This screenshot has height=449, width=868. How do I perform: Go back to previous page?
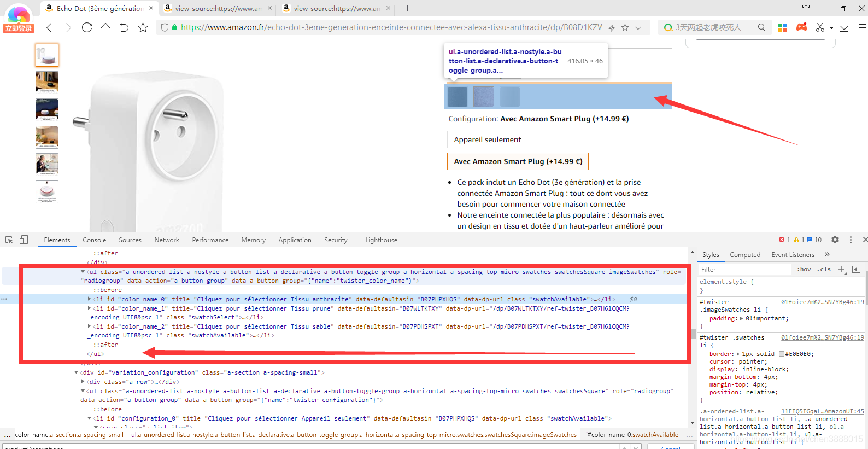click(50, 27)
